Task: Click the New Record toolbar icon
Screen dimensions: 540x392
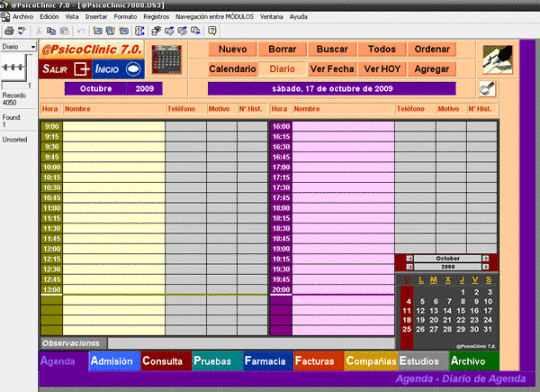Action: click(97, 31)
